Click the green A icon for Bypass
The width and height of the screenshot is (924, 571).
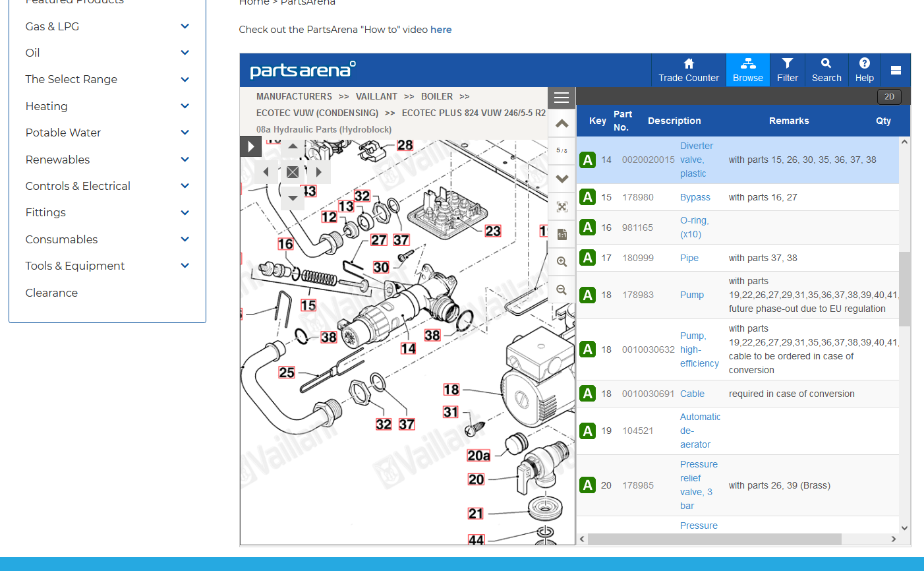(x=588, y=197)
